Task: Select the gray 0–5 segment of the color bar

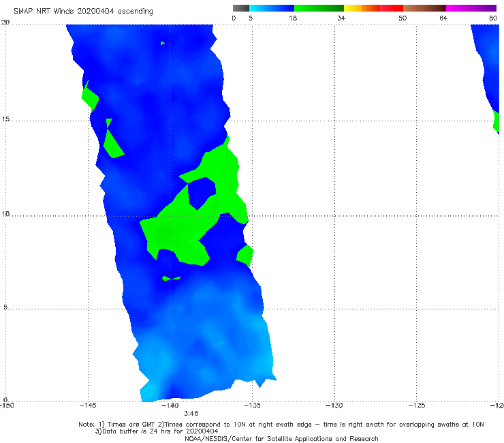Action: point(241,8)
